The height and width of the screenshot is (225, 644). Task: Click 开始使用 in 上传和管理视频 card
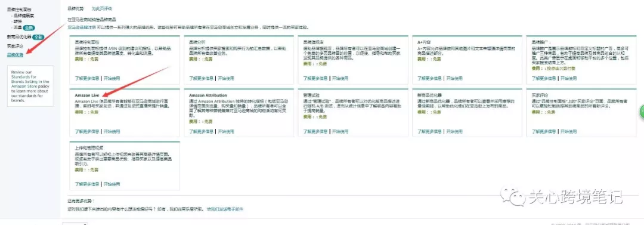tap(112, 184)
